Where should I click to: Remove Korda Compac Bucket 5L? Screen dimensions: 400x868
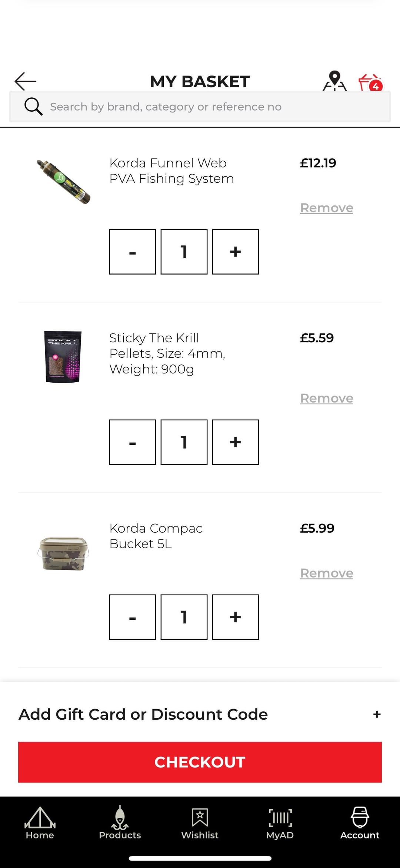(326, 573)
